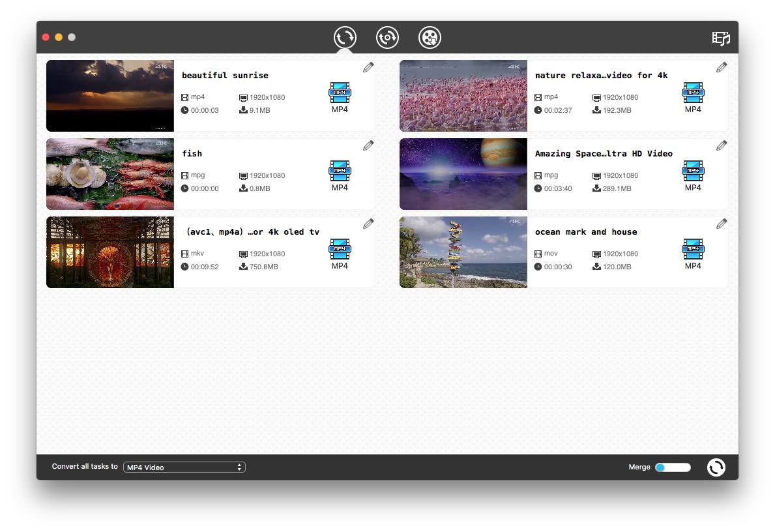This screenshot has width=775, height=532.
Task: Click the edit pencil for fish video
Action: coord(368,145)
